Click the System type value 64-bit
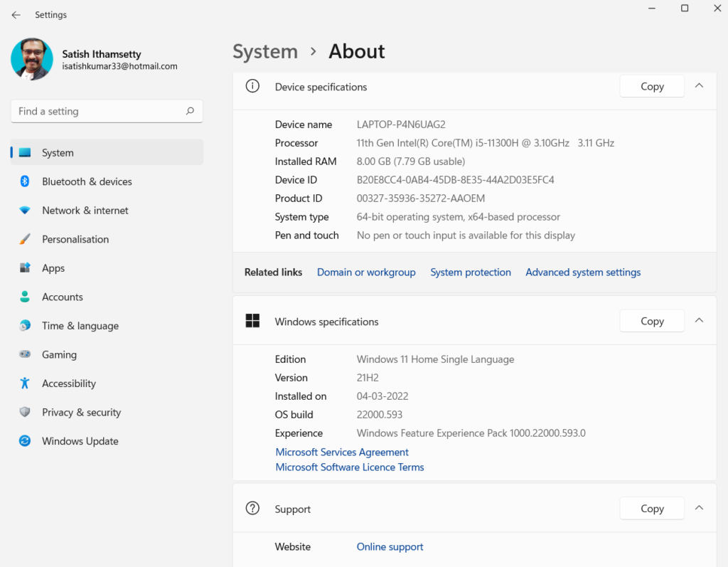 [x=459, y=217]
